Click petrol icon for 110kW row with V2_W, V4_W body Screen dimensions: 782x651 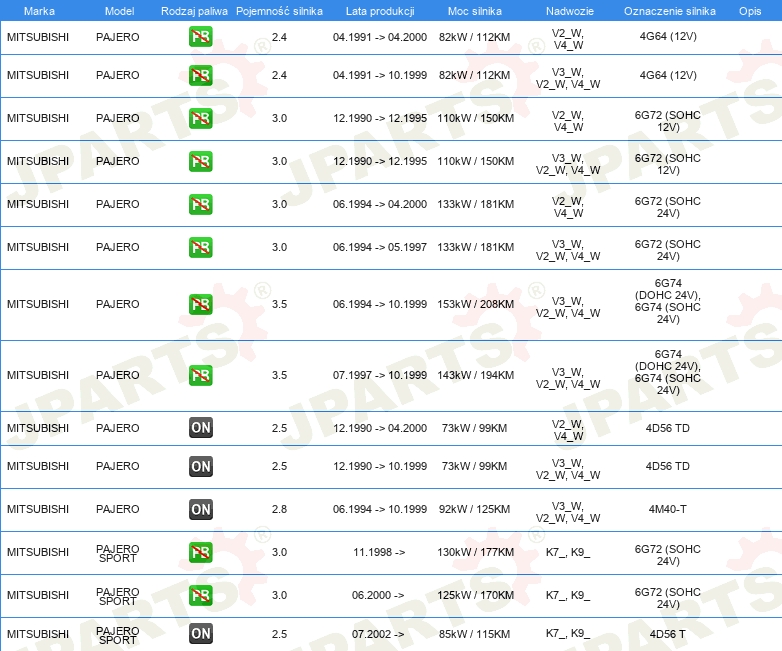pos(200,118)
